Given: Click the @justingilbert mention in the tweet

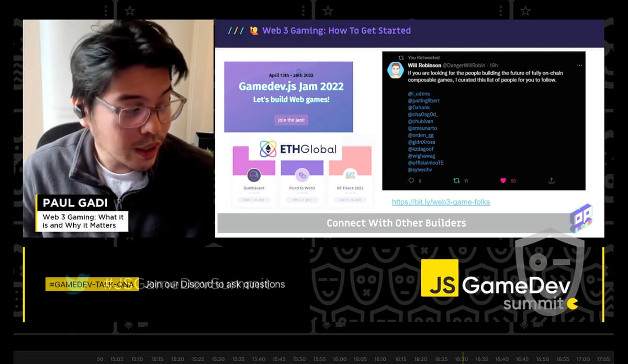Looking at the screenshot, I should click(424, 100).
